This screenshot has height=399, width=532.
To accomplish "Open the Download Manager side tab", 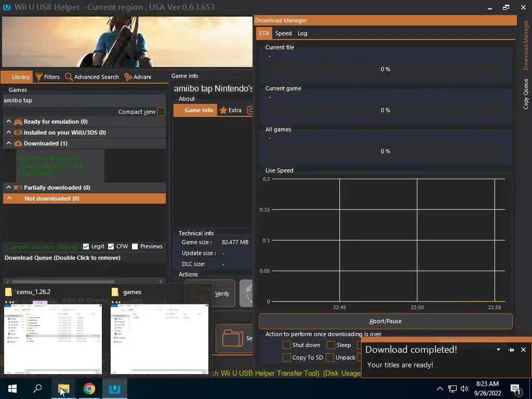I will [526, 45].
